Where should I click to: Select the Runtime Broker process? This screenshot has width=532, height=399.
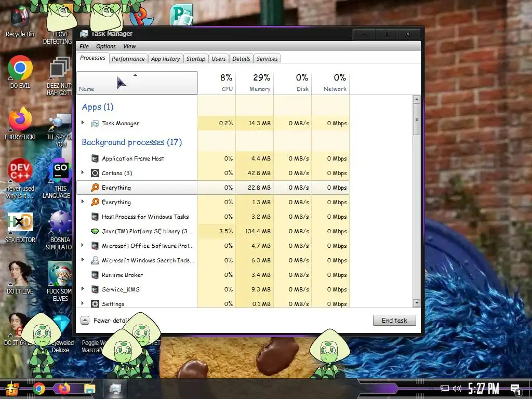(213, 275)
